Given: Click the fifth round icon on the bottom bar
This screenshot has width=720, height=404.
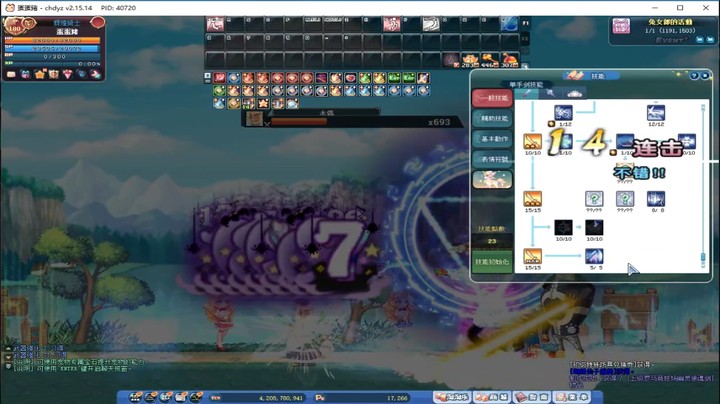Looking at the screenshot, I should 197,397.
